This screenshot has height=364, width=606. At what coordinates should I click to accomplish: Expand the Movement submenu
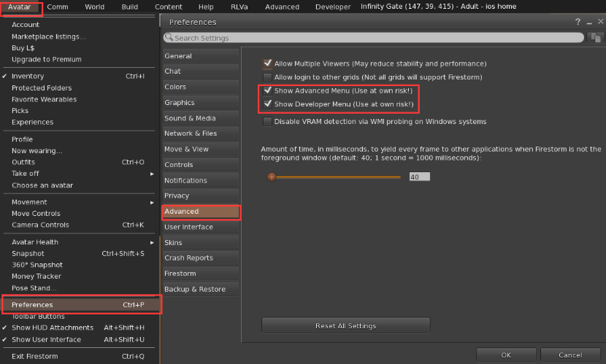coord(78,202)
